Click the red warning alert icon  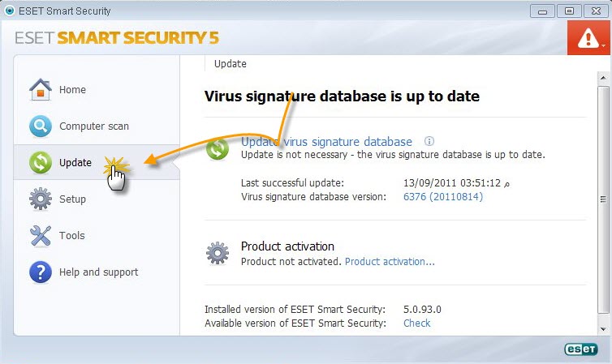pos(588,38)
